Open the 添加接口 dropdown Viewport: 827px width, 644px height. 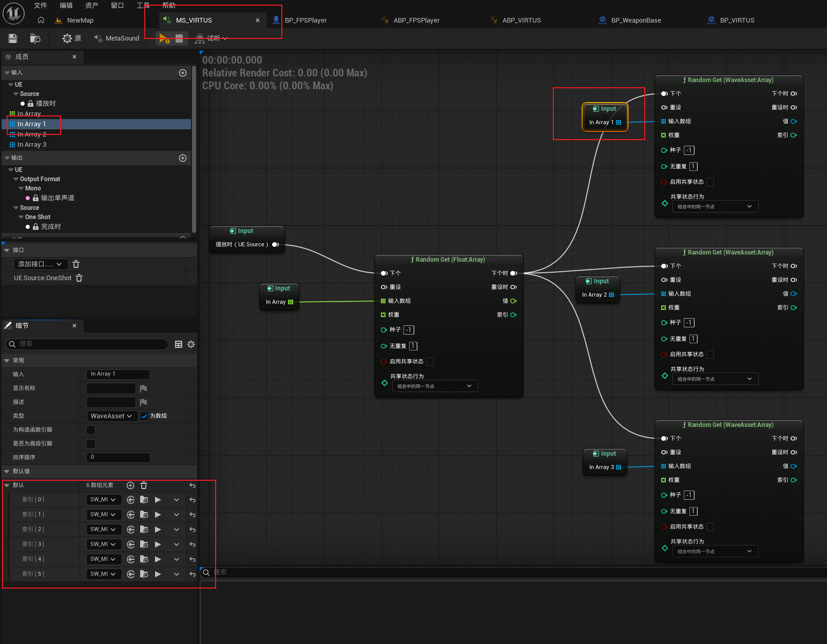(x=41, y=264)
